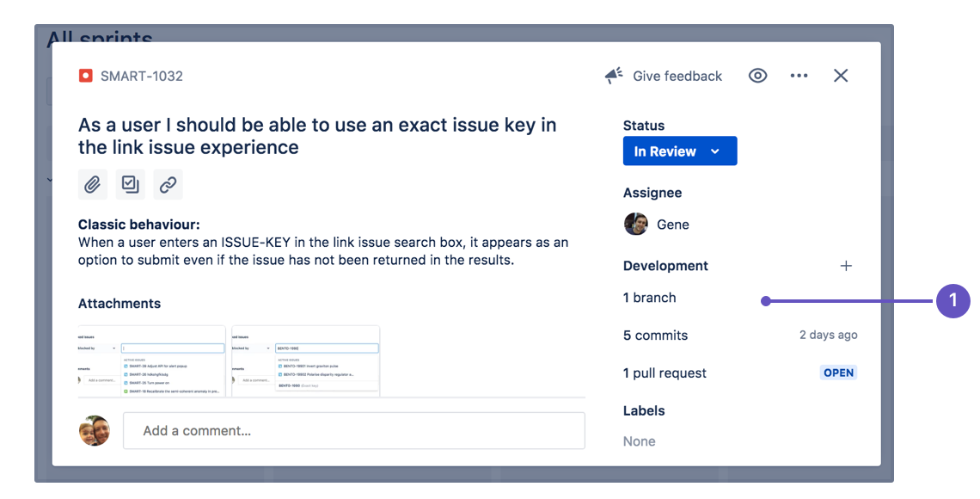The width and height of the screenshot is (980, 499).
Task: Click the red issue type icon
Action: point(85,76)
